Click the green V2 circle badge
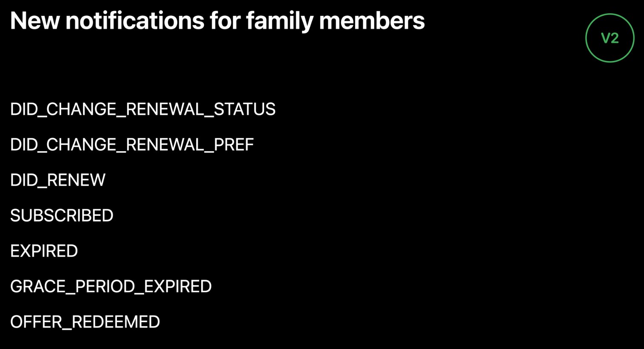This screenshot has width=644, height=349. [x=610, y=38]
